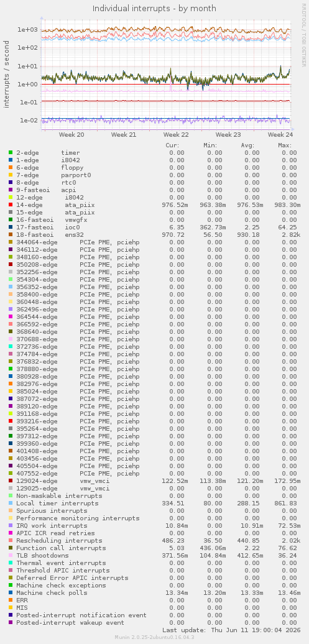Click the light blue swatch for Local timer interrupts
This screenshot has height=644, width=309.
tap(11, 503)
